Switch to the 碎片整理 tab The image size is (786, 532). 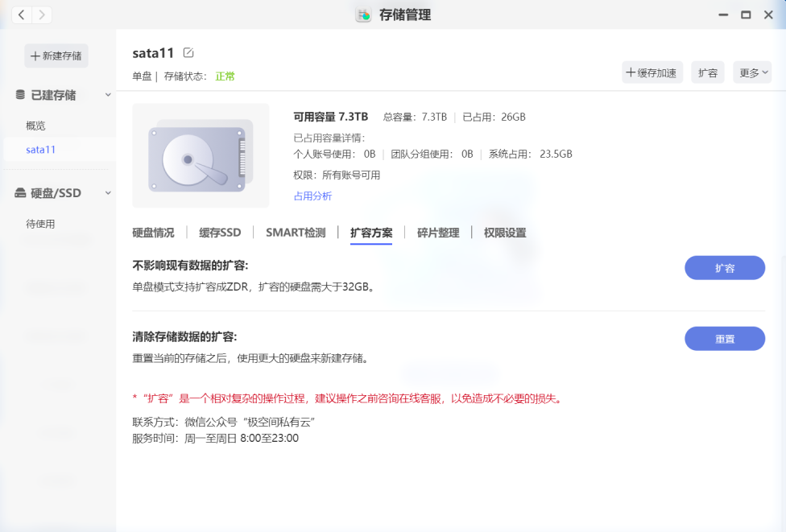click(438, 233)
